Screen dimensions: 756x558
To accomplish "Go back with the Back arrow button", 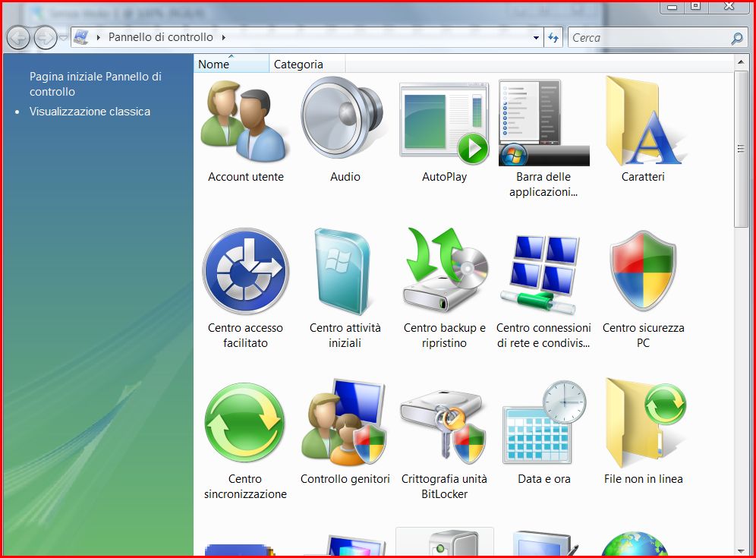I will [18, 38].
